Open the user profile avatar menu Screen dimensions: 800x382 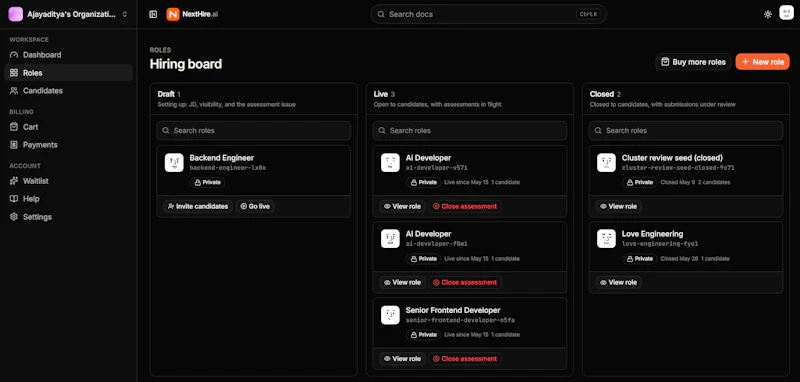coord(786,13)
